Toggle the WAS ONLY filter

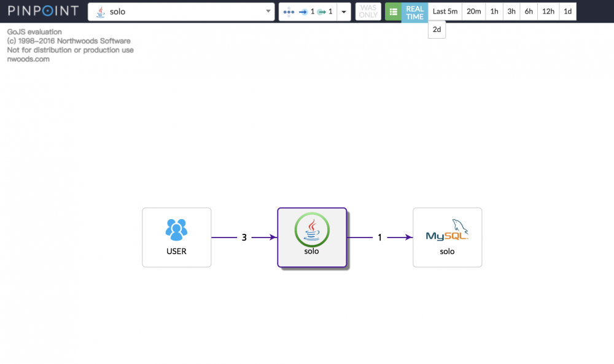(368, 11)
